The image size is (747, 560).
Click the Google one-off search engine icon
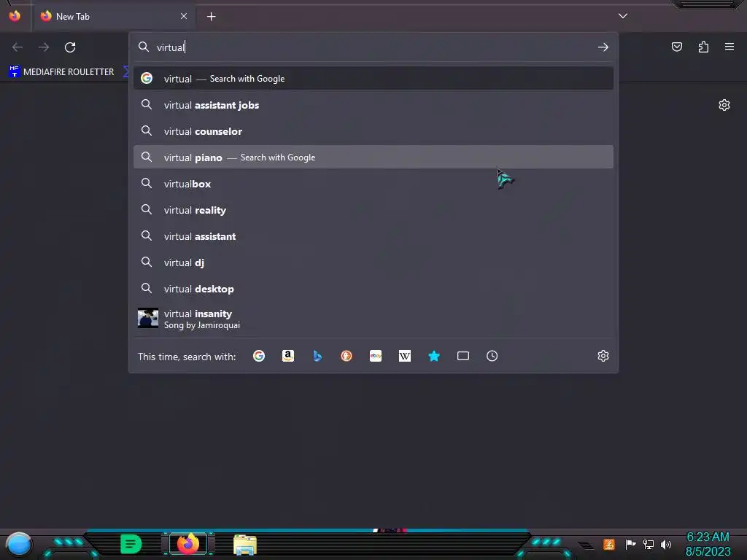pos(259,356)
